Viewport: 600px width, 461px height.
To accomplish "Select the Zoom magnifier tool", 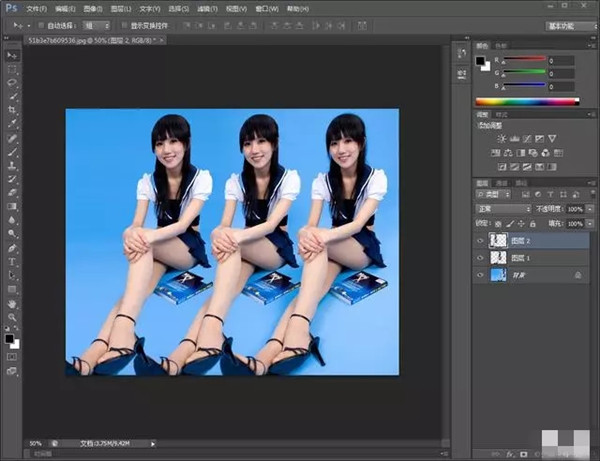I will 12,316.
